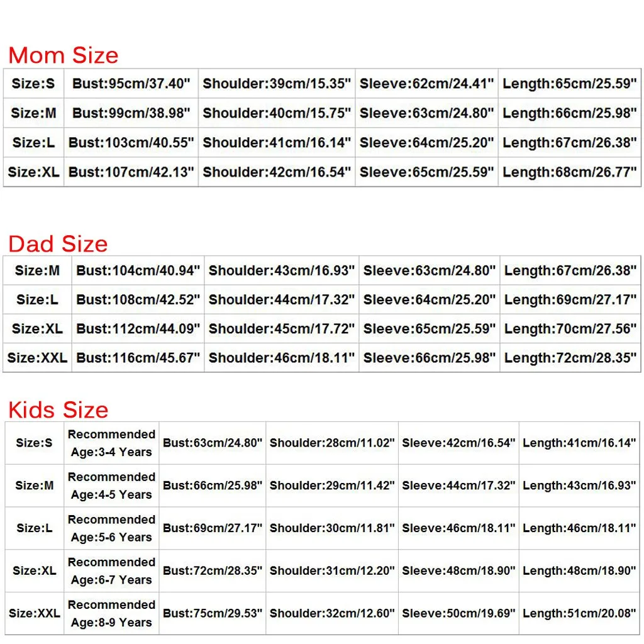Image resolution: width=644 pixels, height=644 pixels.
Task: Click the Dad Size heading
Action: 58,243
